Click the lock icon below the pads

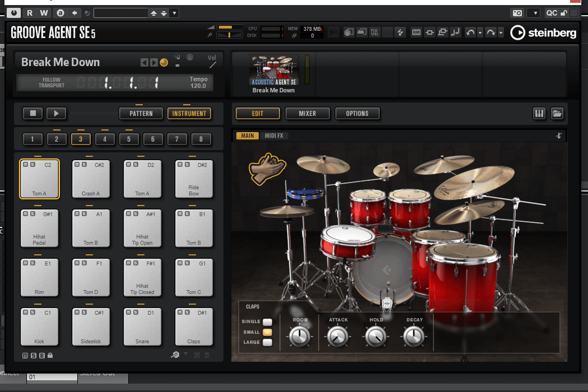point(50,355)
